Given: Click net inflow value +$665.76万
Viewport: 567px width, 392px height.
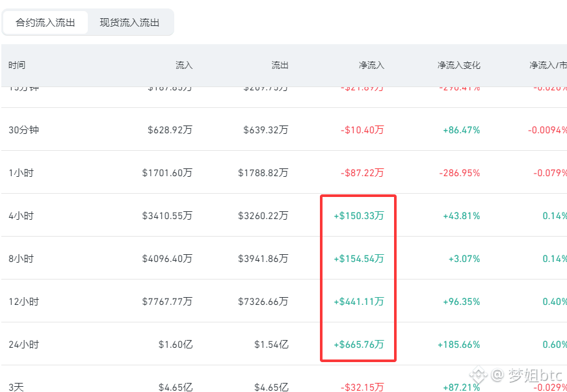Looking at the screenshot, I should pos(359,345).
